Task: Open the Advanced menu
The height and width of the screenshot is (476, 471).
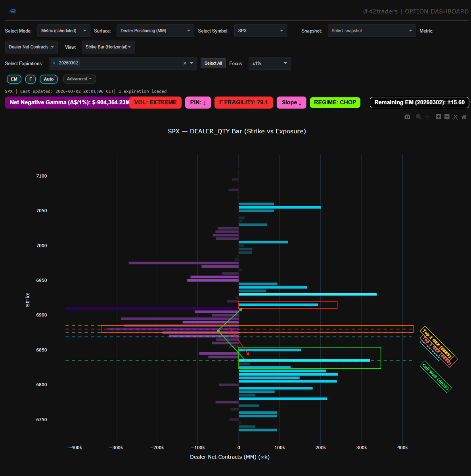Action: pos(79,79)
